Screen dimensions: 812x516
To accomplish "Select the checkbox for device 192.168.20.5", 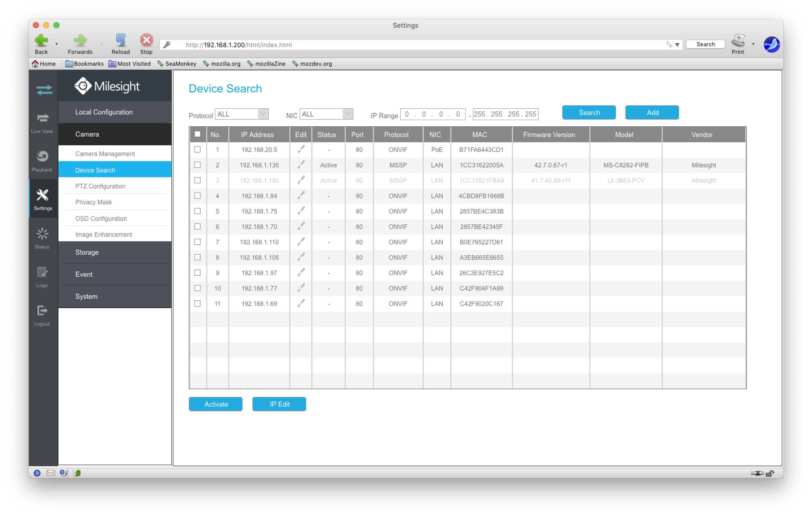I will [x=197, y=149].
